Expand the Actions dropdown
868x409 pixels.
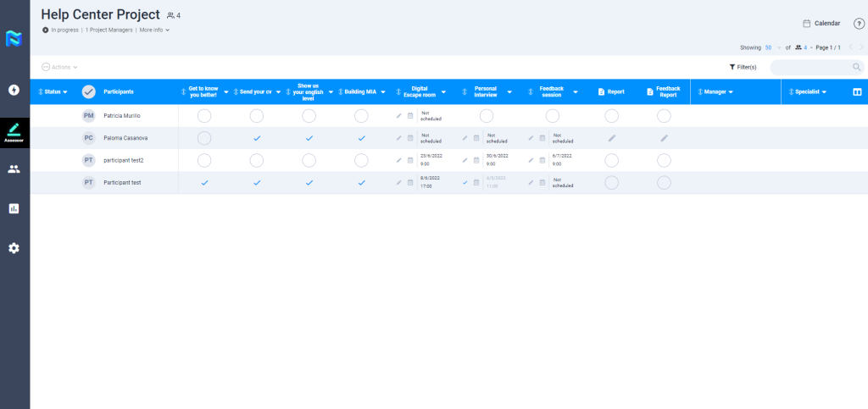[x=59, y=67]
